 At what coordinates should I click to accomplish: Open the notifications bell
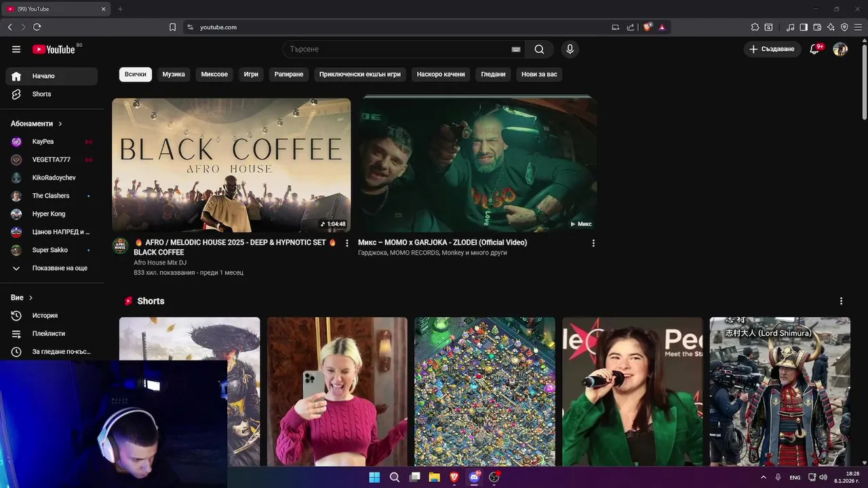tap(815, 49)
